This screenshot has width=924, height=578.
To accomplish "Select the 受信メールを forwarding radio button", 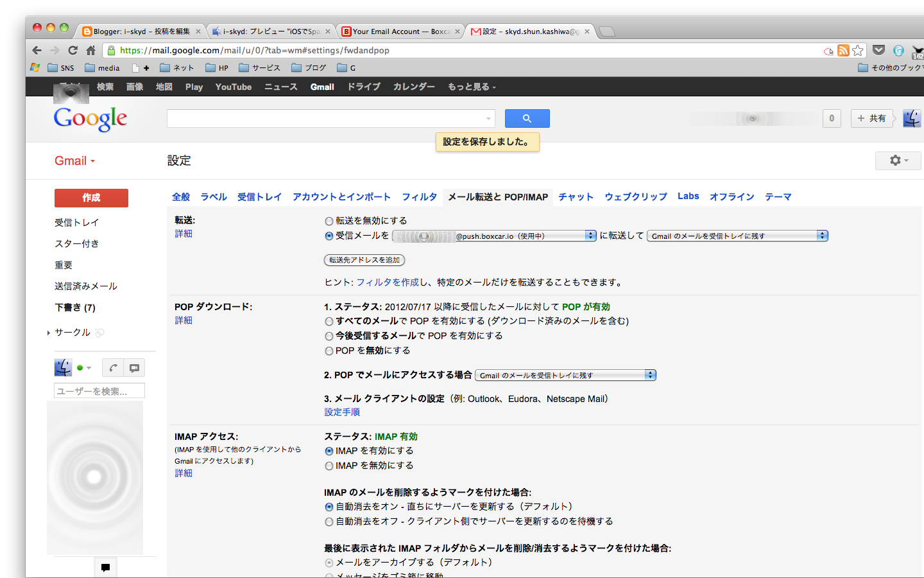I will click(329, 236).
